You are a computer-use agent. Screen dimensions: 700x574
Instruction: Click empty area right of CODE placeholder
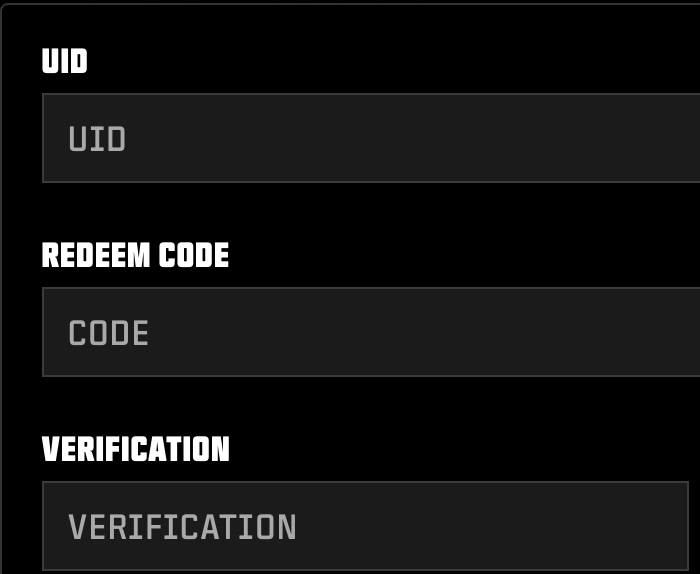450,332
